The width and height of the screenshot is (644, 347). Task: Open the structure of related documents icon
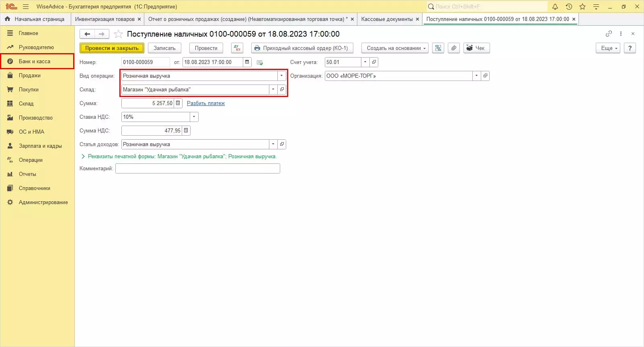[438, 48]
